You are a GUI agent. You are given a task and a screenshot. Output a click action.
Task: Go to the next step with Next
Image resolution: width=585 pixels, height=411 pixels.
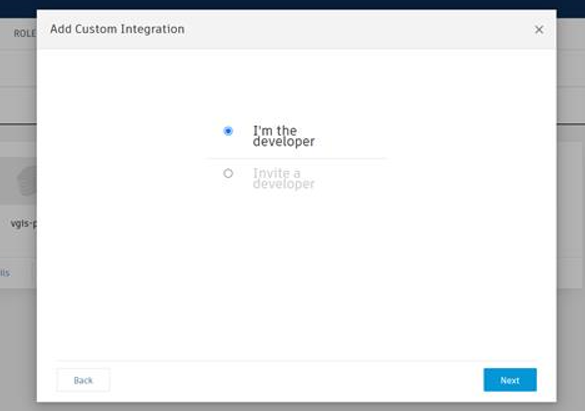pyautogui.click(x=510, y=380)
